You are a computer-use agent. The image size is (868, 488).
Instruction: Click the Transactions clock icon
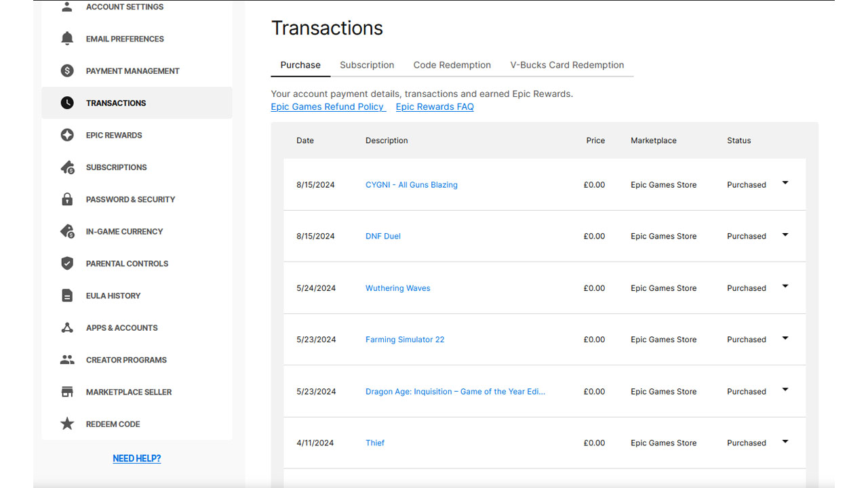point(66,102)
